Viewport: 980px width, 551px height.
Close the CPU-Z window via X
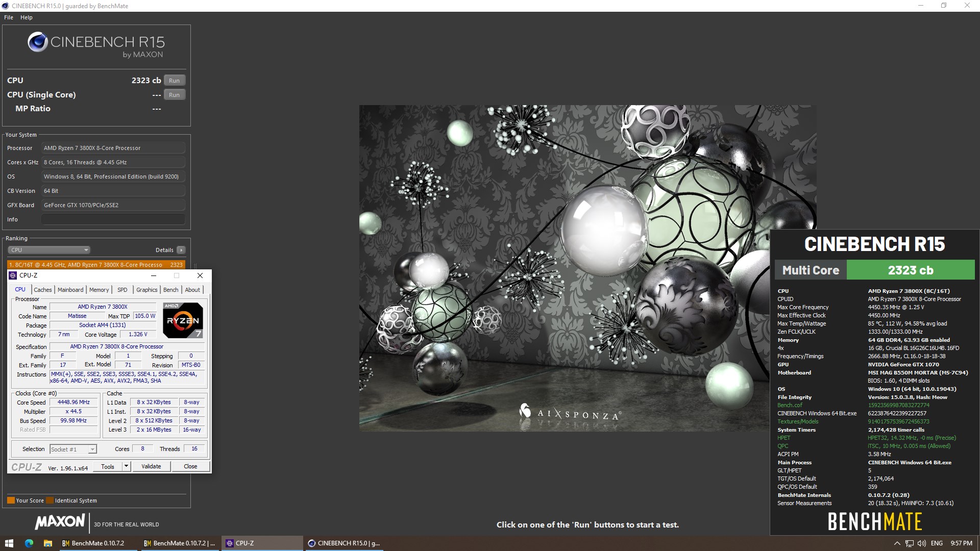pos(200,275)
